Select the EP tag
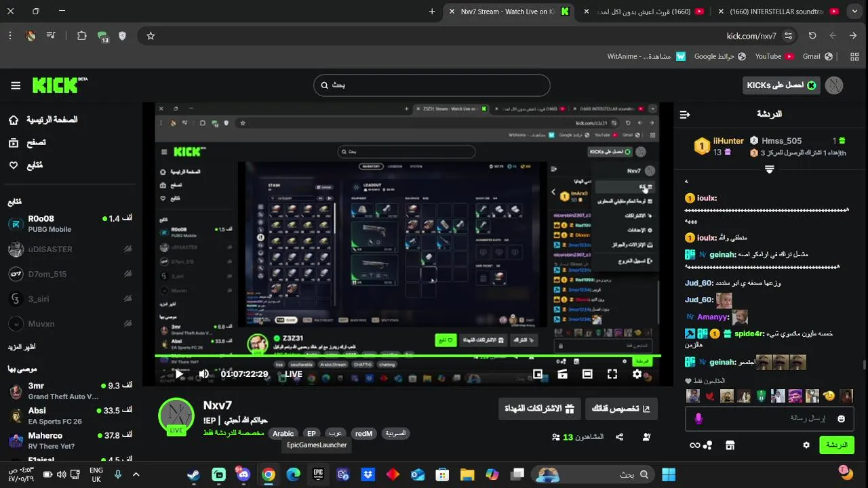868x488 pixels. (311, 434)
